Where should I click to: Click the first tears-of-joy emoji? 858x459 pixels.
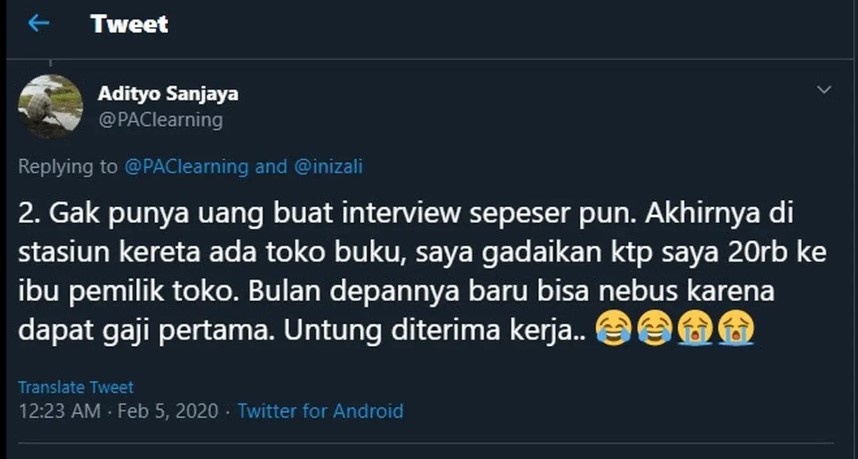(x=611, y=327)
